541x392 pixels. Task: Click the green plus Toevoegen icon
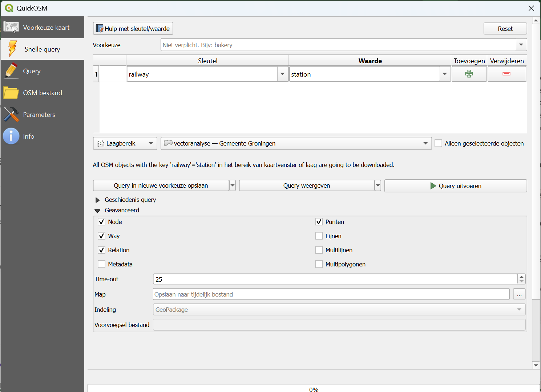pos(469,74)
